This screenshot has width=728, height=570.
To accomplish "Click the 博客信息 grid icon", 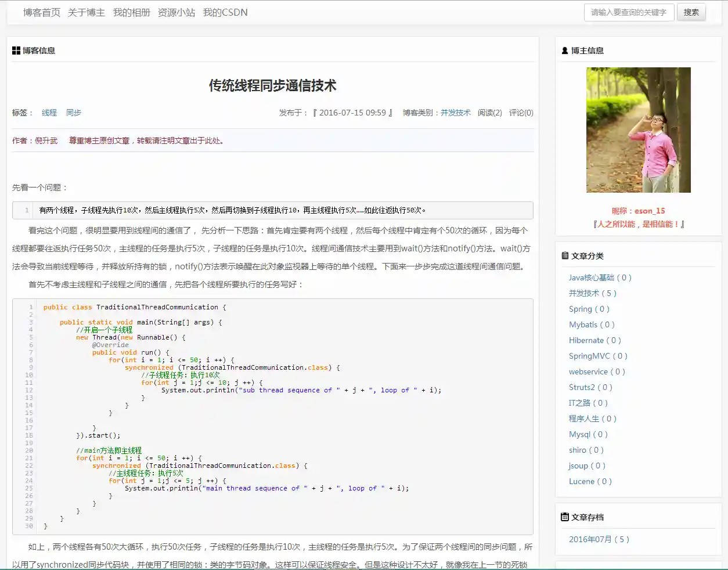I will tap(16, 51).
